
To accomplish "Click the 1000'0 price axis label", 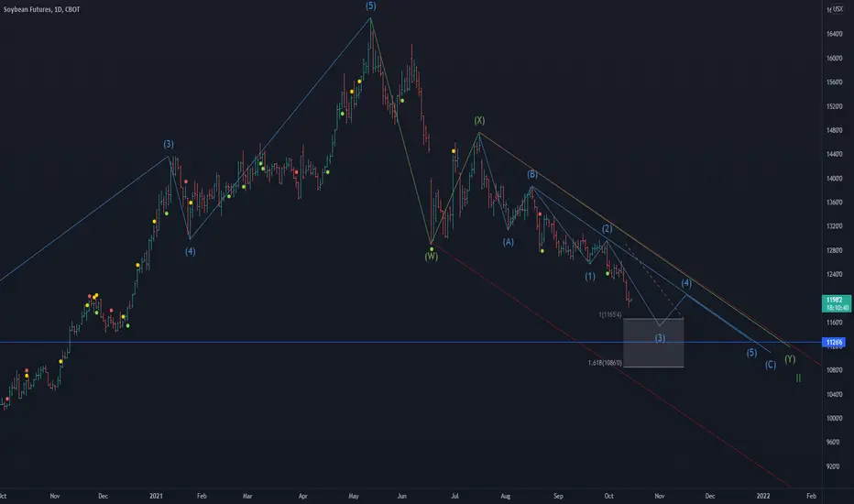I will point(835,419).
